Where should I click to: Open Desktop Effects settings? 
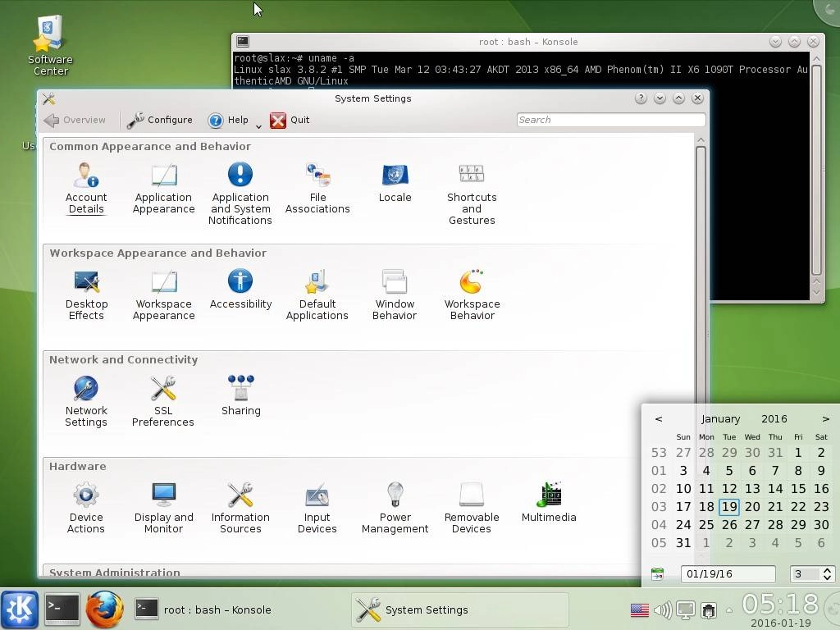pyautogui.click(x=86, y=294)
